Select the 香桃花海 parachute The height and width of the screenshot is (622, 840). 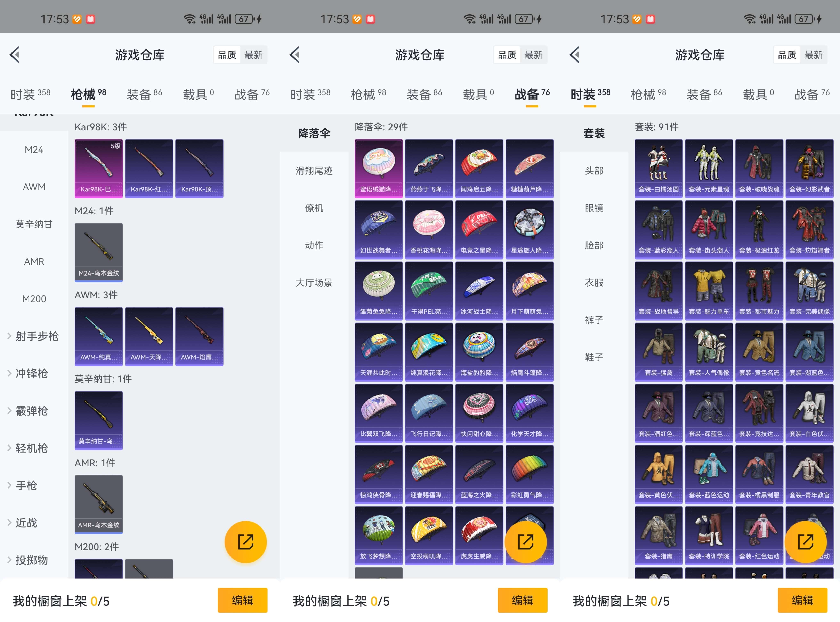(429, 230)
